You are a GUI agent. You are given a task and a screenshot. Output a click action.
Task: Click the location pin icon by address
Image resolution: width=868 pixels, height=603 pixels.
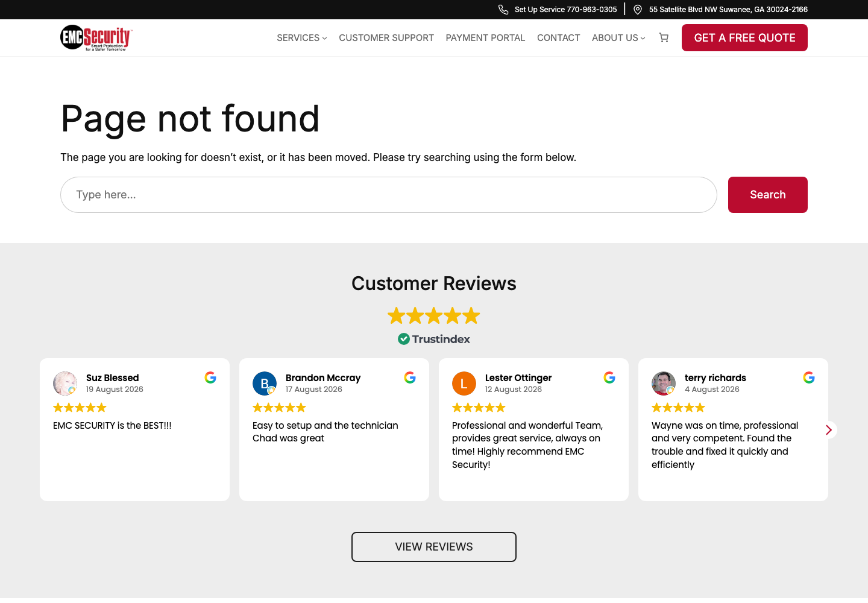coord(638,10)
